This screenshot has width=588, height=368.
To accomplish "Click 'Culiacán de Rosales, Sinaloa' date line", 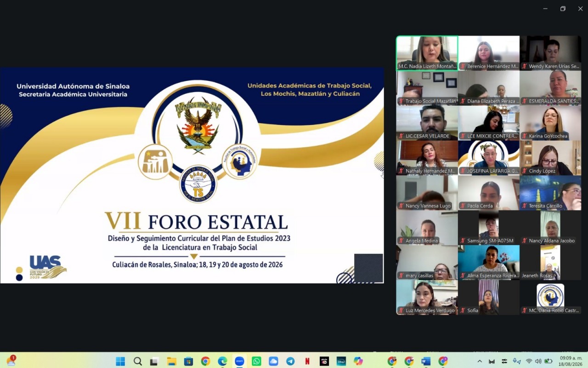I will coord(197,264).
